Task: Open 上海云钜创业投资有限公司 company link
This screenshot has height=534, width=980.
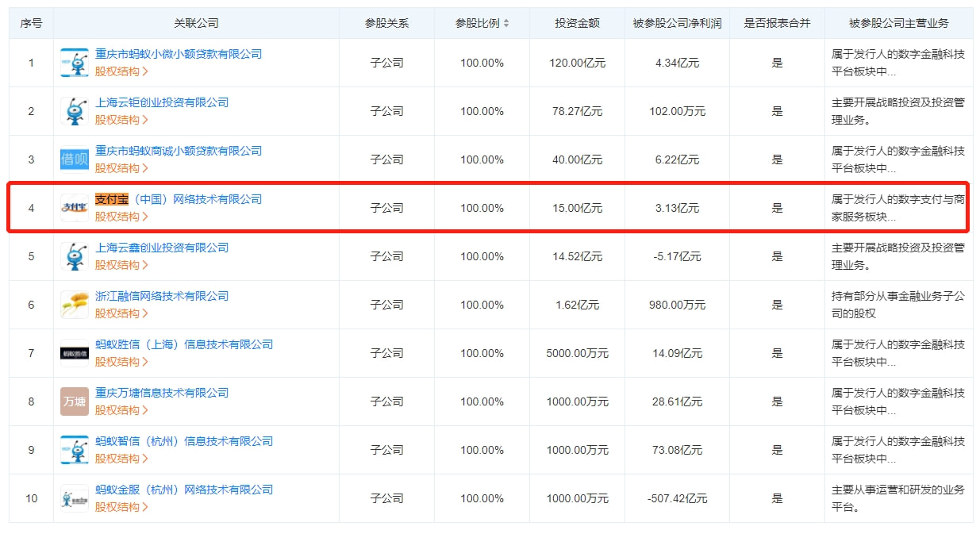Action: click(x=162, y=102)
